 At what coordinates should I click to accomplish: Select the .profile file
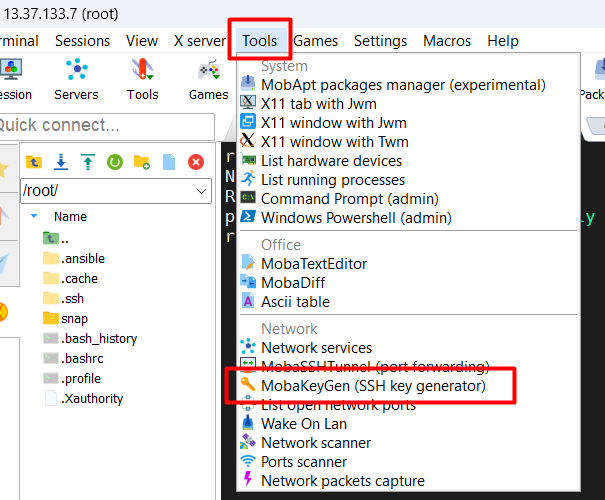[72, 379]
